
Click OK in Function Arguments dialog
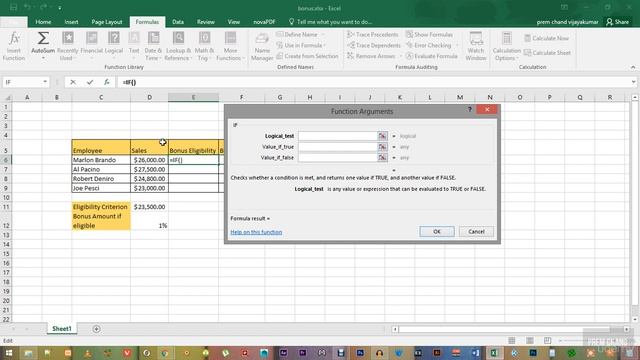[437, 231]
